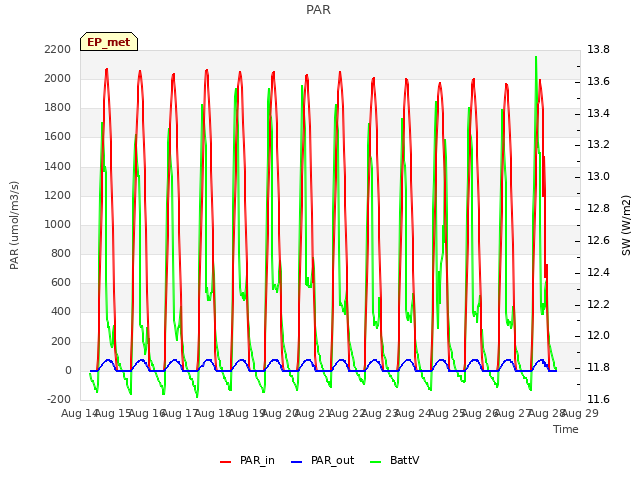The height and width of the screenshot is (480, 640).
Task: Click the EP_met annotation box
Action: pos(109,42)
